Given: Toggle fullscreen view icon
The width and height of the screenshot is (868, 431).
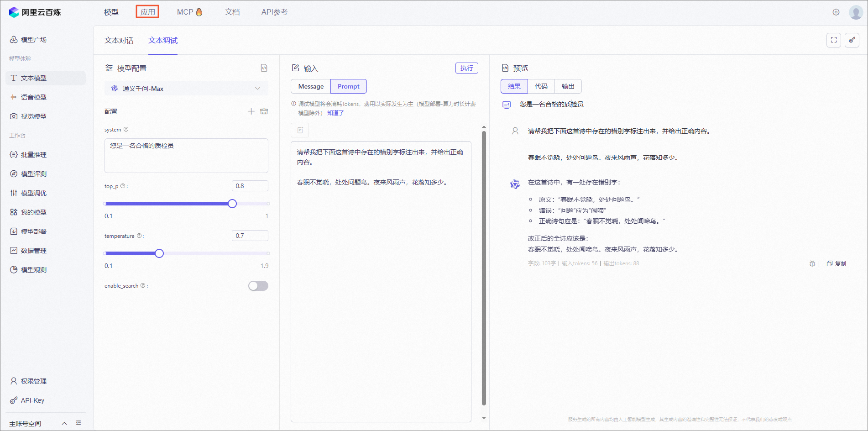Looking at the screenshot, I should [834, 40].
